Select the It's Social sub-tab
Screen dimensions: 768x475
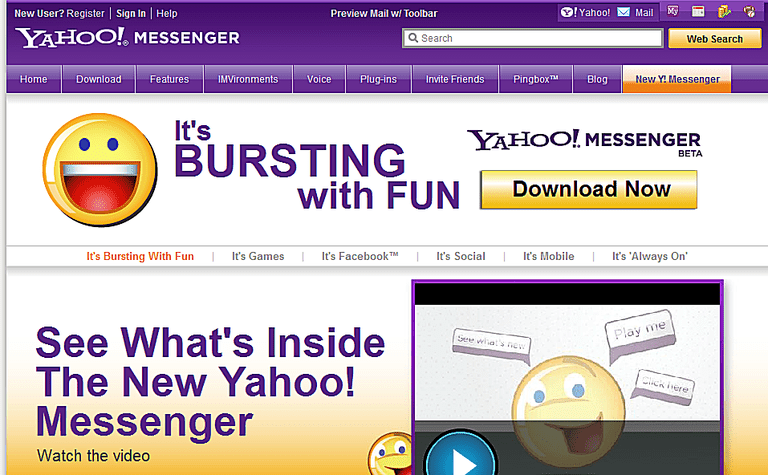click(x=460, y=256)
